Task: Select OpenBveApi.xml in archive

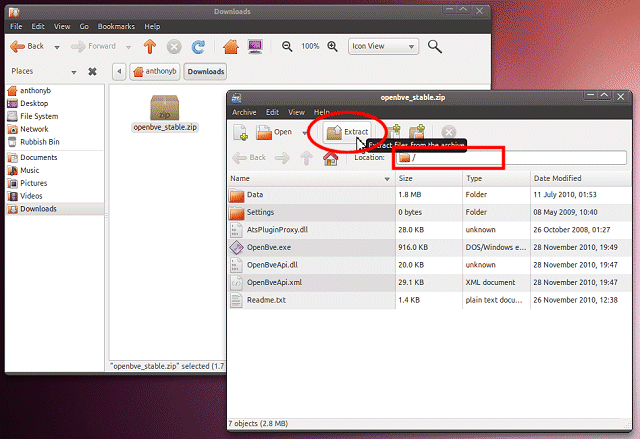Action: pyautogui.click(x=430, y=283)
